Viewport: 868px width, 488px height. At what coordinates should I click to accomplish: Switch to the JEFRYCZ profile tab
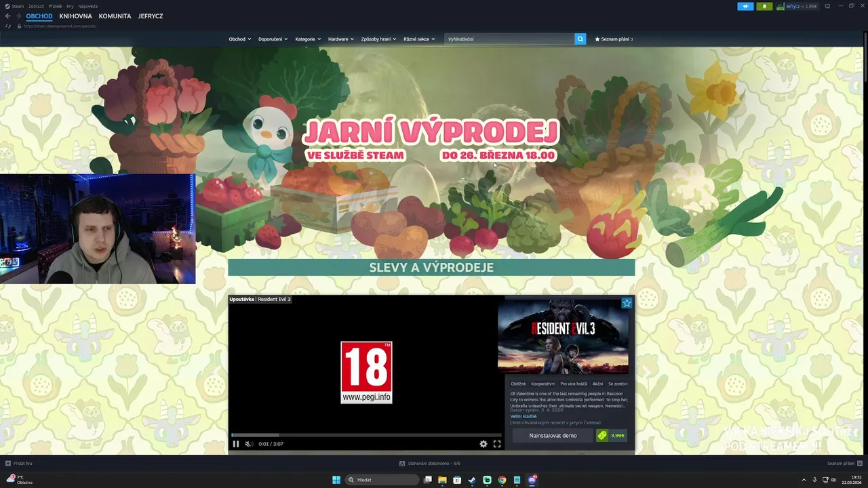[151, 16]
